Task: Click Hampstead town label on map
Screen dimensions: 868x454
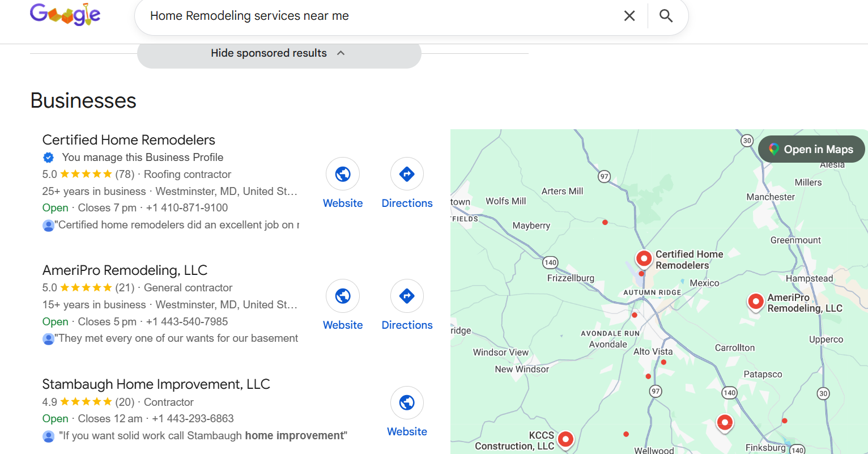Action: (x=809, y=278)
